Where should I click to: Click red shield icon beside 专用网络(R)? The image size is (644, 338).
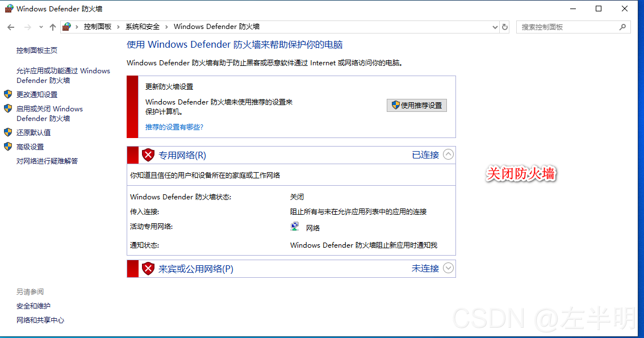pyautogui.click(x=148, y=155)
